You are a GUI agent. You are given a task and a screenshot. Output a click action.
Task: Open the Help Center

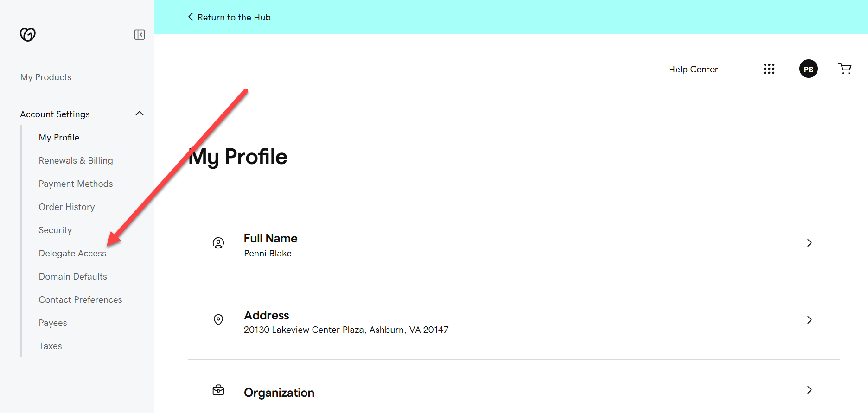(693, 69)
